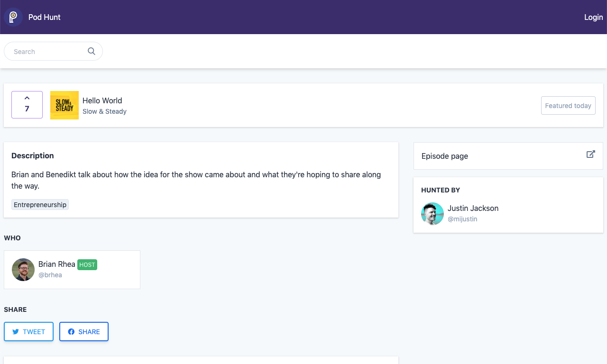Open Justin Jackson's avatar
This screenshot has height=364, width=607.
pos(432,214)
